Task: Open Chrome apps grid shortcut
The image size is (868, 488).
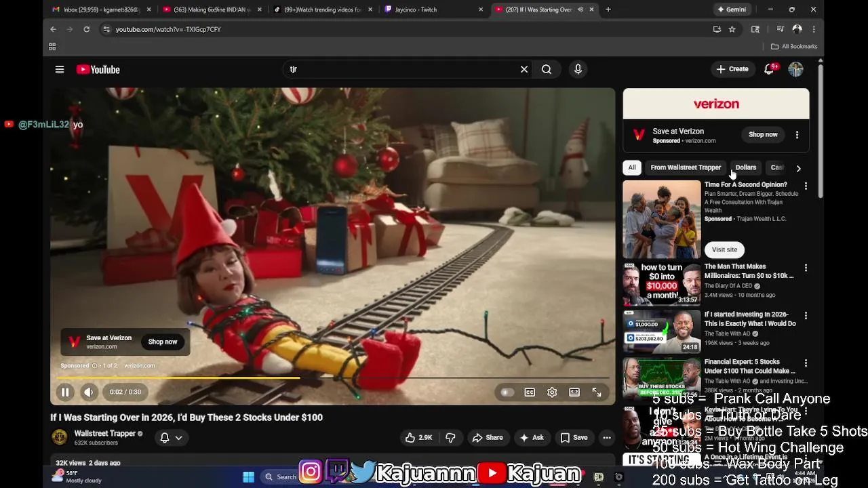Action: click(52, 46)
